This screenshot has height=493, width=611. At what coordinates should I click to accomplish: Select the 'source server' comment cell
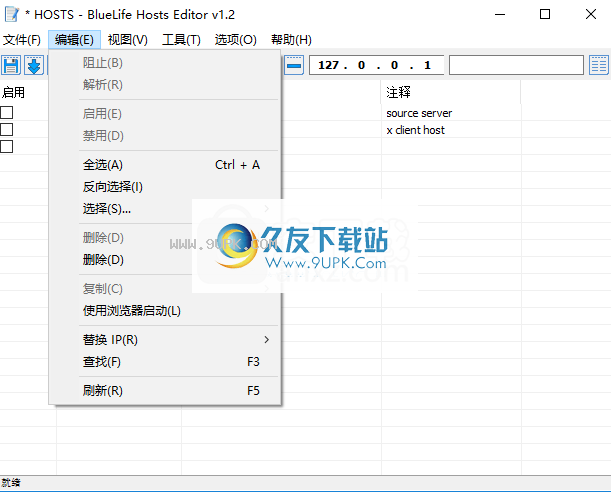pos(451,113)
